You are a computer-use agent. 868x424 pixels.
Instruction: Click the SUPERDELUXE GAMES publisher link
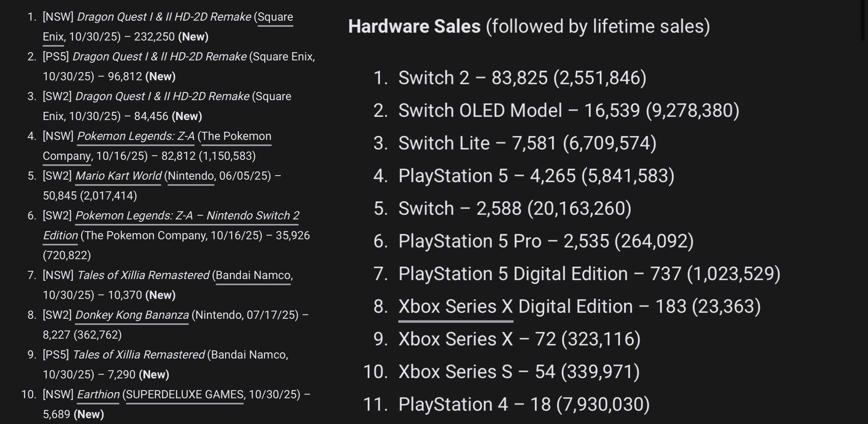click(x=185, y=395)
